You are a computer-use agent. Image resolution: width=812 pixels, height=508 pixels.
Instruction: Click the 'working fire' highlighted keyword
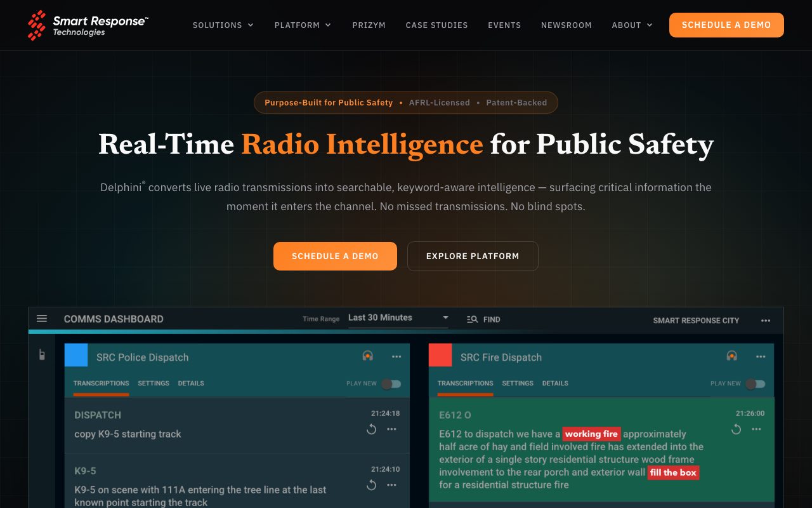tap(591, 434)
